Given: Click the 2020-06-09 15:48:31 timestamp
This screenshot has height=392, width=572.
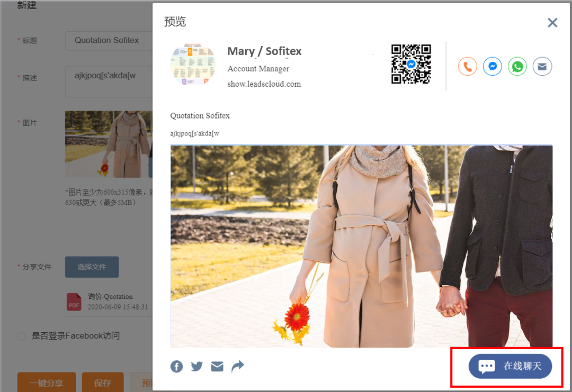Looking at the screenshot, I should pyautogui.click(x=118, y=307).
